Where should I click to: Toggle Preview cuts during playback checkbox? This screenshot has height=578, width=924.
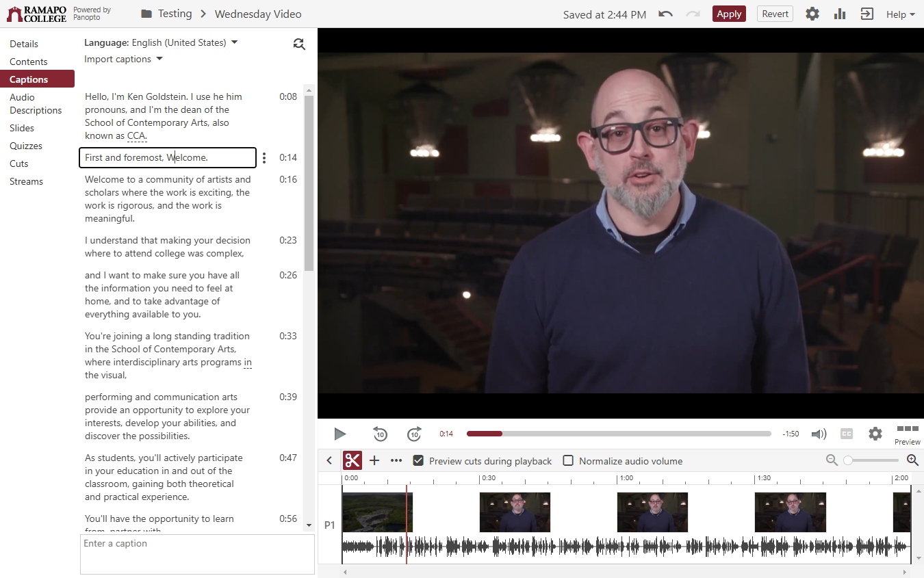418,460
